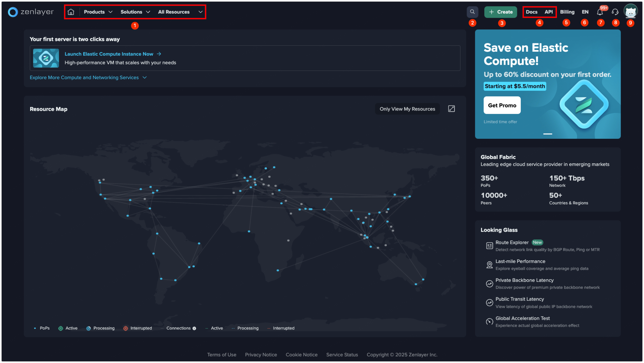The height and width of the screenshot is (363, 644).
Task: Open Last-mile Performance link
Action: 520,261
